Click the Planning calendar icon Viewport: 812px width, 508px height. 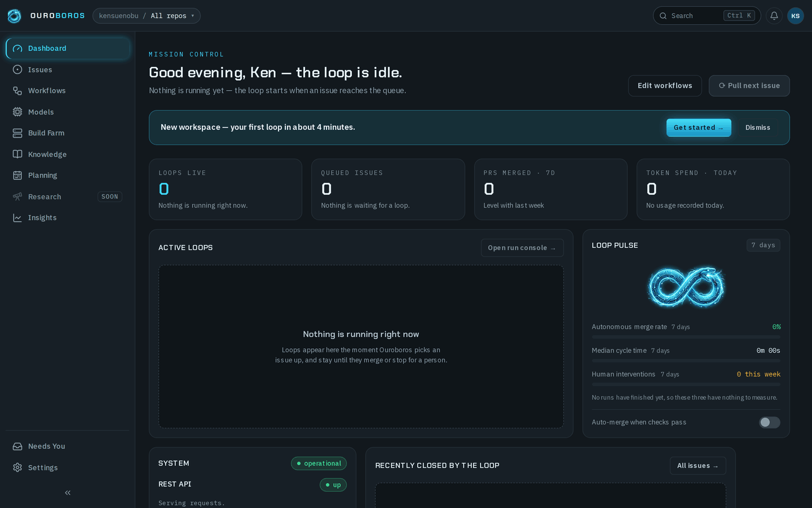coord(17,176)
